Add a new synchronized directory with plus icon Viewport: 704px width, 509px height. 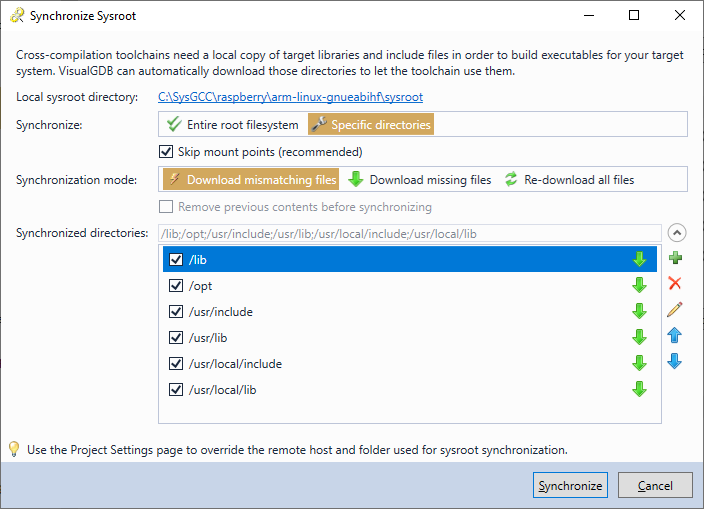675,258
